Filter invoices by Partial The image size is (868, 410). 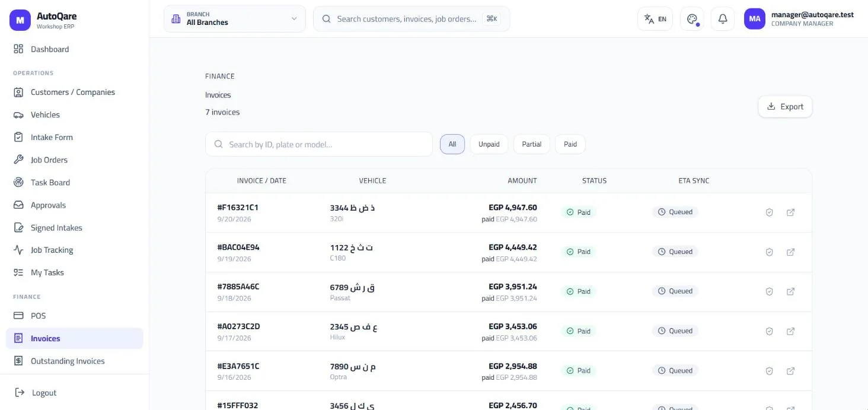tap(532, 144)
